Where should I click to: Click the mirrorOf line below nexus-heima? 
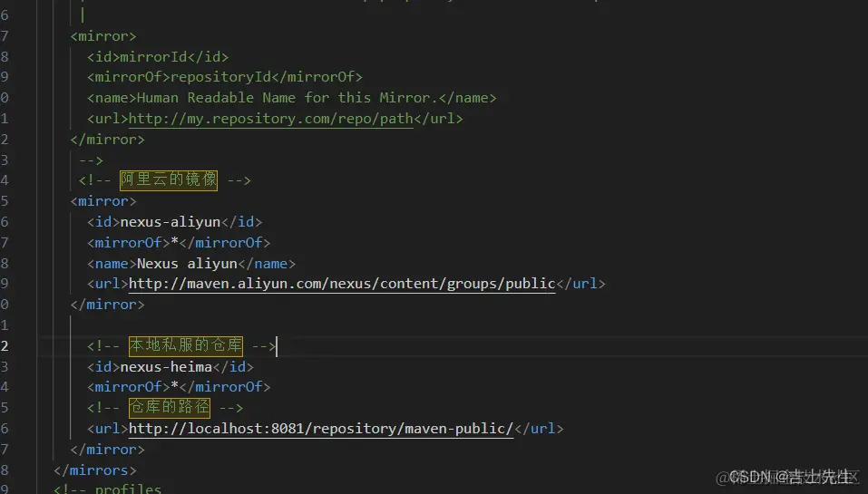coord(179,387)
